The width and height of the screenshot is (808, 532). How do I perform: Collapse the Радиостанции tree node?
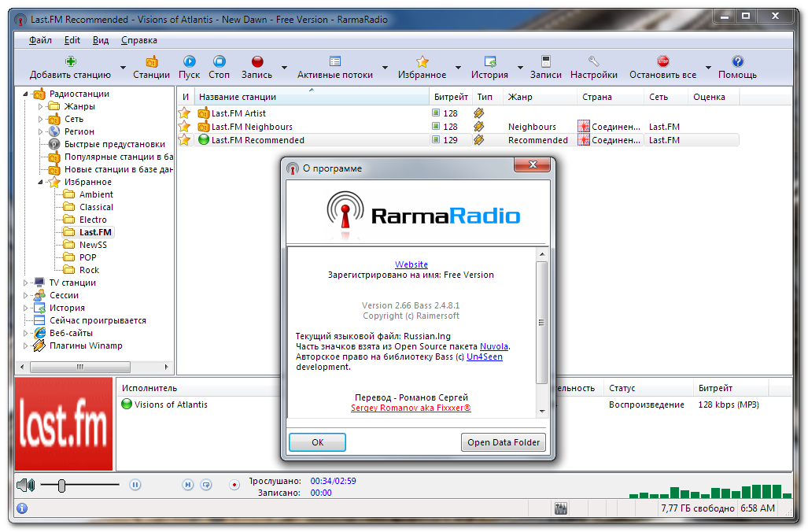pos(25,94)
